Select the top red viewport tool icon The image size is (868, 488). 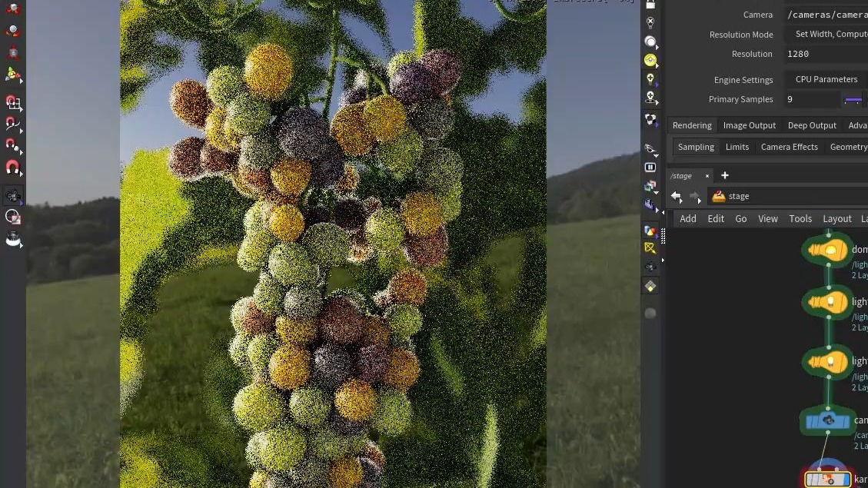(x=13, y=7)
